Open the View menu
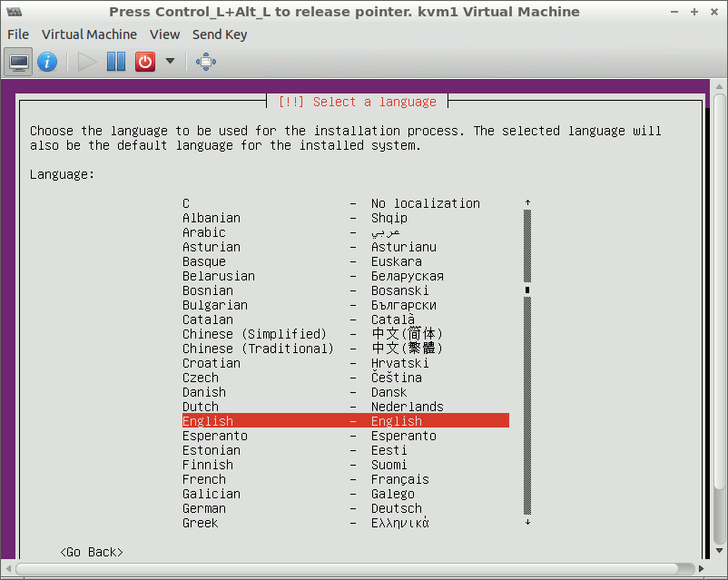The height and width of the screenshot is (580, 728). click(164, 34)
